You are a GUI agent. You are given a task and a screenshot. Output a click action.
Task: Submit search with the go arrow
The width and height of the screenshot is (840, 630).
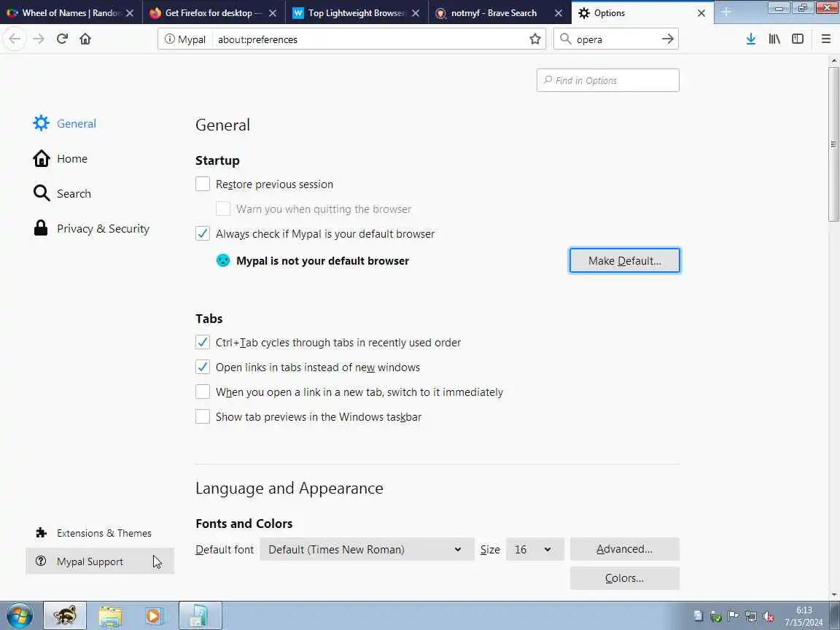coord(667,39)
